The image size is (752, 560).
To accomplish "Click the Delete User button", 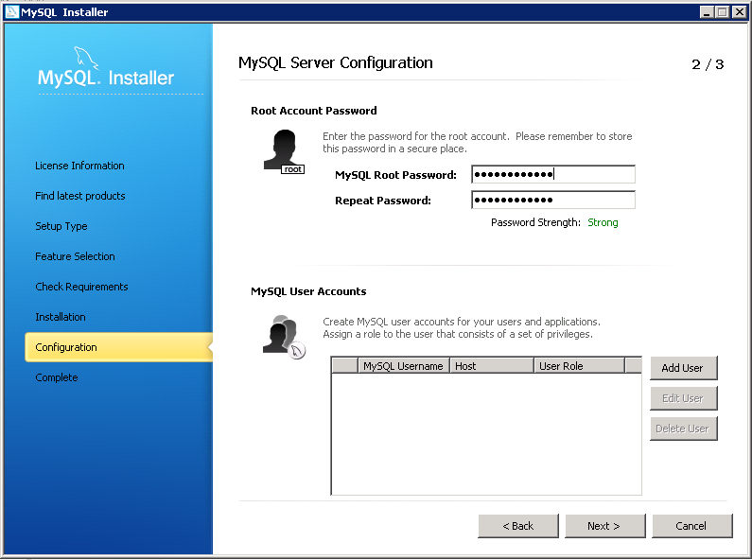I will pyautogui.click(x=683, y=429).
